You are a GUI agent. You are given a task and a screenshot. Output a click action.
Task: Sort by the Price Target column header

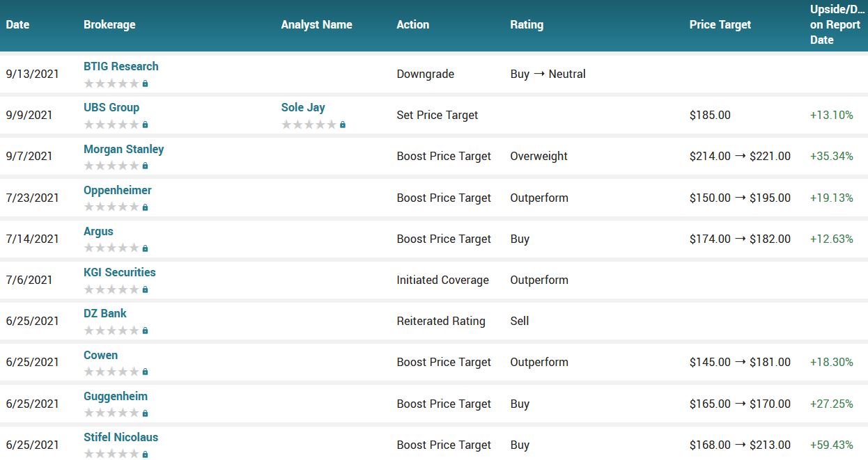pyautogui.click(x=720, y=24)
